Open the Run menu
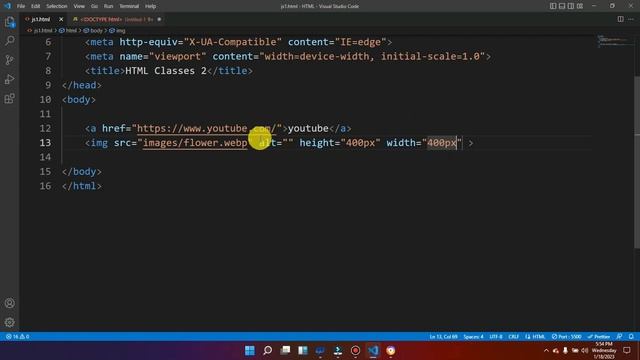The image size is (640, 360). coord(108,6)
